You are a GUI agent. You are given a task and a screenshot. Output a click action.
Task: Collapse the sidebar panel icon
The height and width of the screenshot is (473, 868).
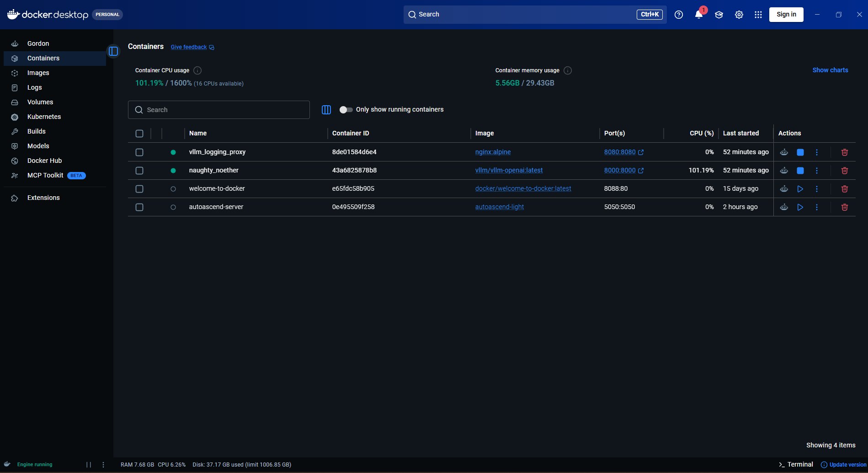[113, 51]
